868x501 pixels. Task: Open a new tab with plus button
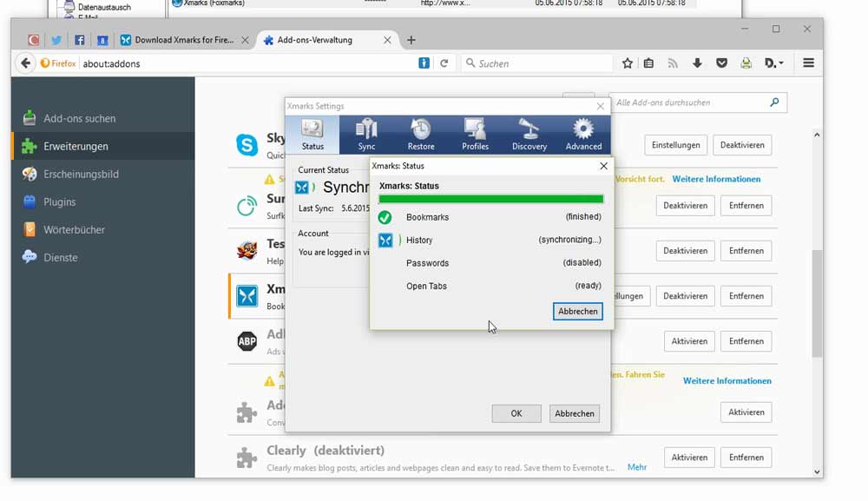[411, 40]
